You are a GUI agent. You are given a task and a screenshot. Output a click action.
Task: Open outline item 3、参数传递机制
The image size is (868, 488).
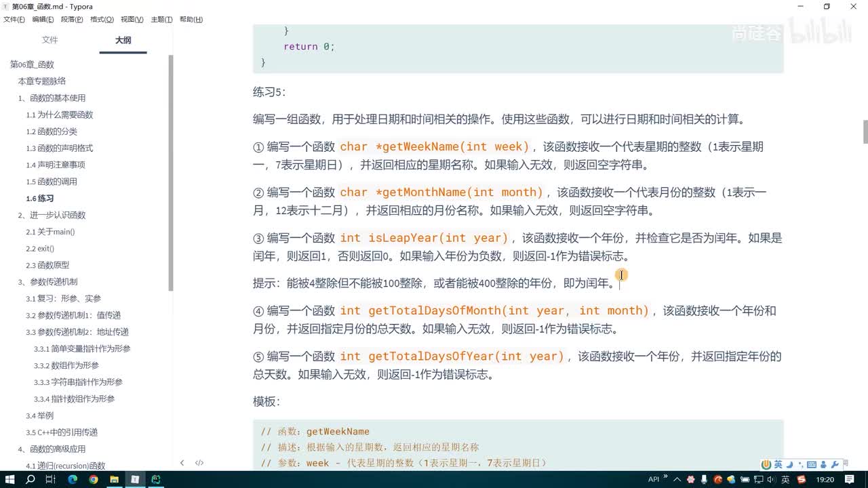[x=47, y=282]
